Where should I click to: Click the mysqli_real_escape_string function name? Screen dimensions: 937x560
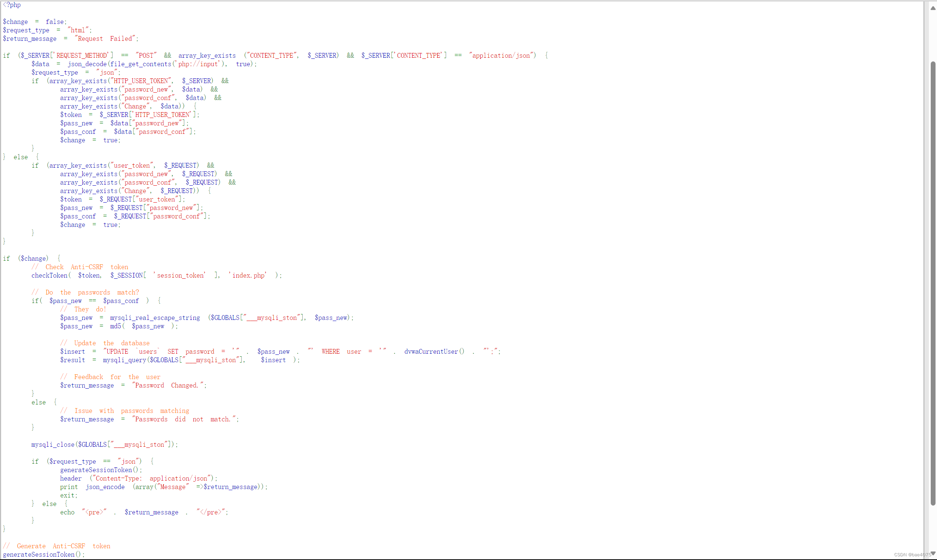pos(155,318)
